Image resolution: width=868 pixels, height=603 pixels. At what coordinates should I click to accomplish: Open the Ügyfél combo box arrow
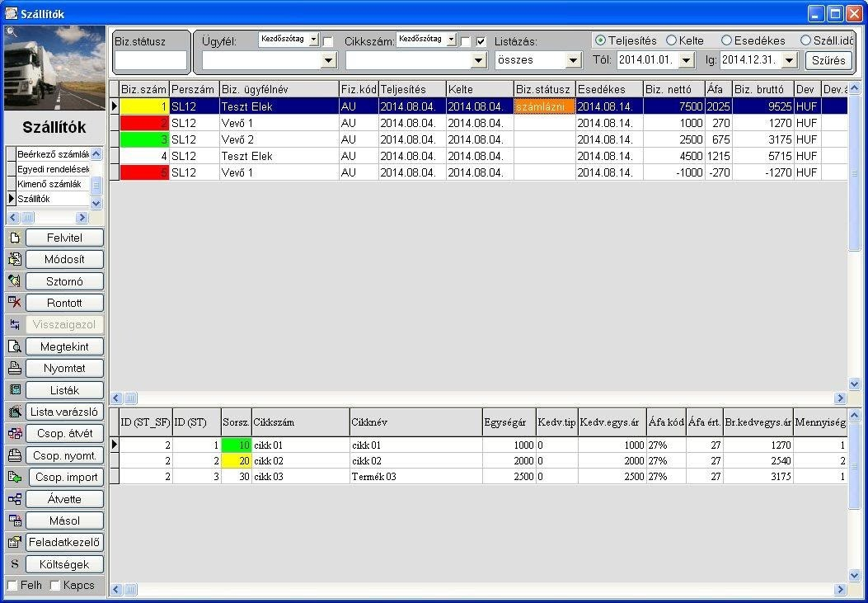tap(329, 59)
